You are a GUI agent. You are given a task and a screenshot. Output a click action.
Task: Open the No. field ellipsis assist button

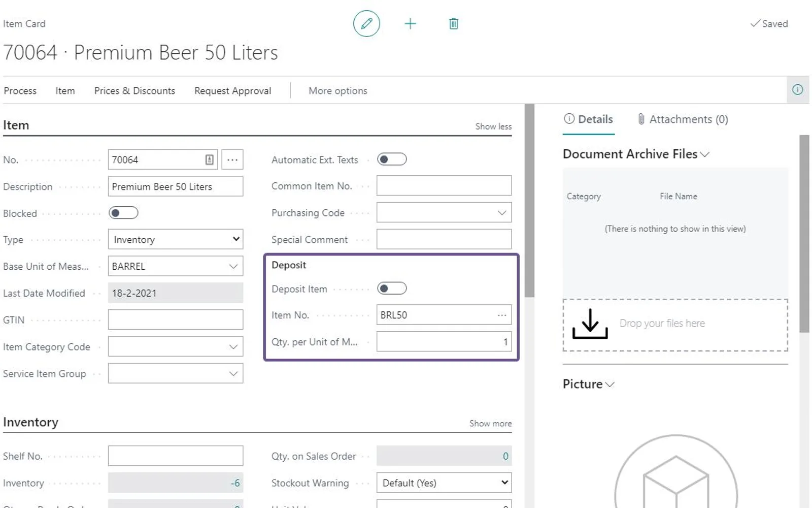(232, 160)
